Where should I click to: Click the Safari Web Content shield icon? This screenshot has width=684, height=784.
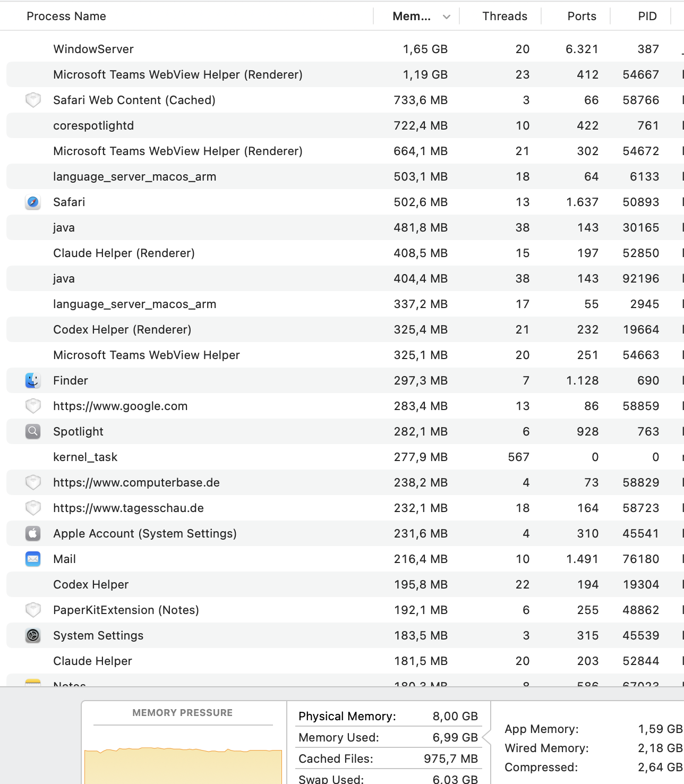33,100
